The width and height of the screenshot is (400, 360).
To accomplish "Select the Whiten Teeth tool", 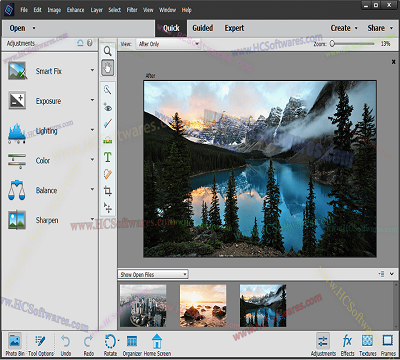I will pyautogui.click(x=107, y=124).
